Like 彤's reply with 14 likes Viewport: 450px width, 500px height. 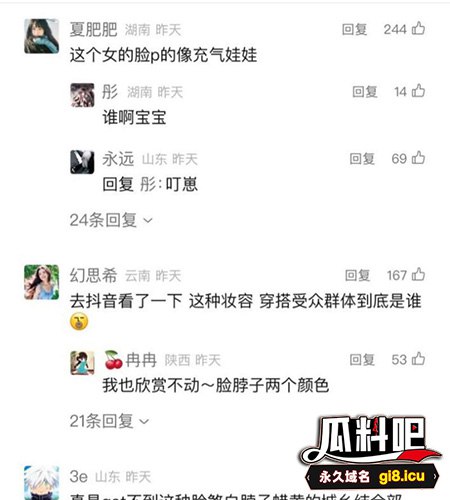418,91
